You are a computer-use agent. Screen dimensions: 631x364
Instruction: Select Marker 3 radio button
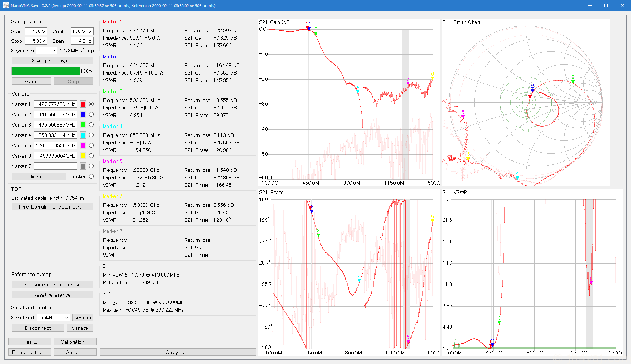[x=91, y=125]
